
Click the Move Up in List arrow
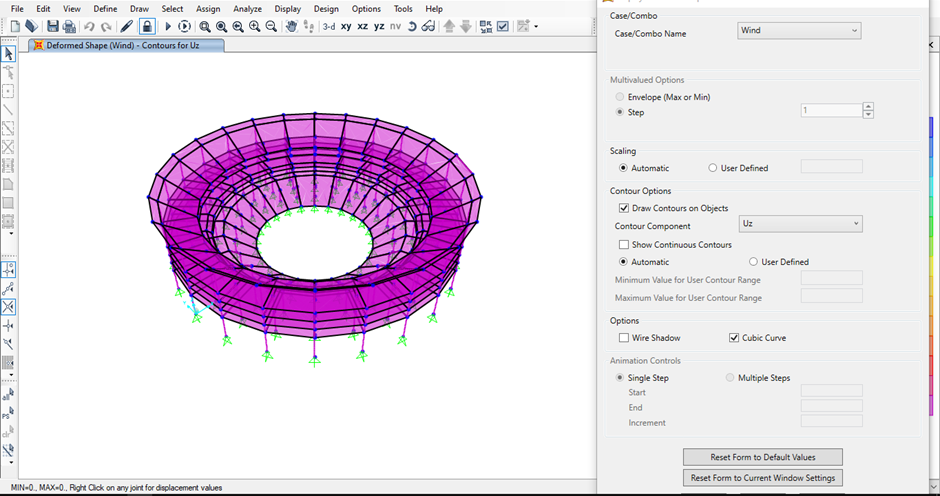pos(449,26)
